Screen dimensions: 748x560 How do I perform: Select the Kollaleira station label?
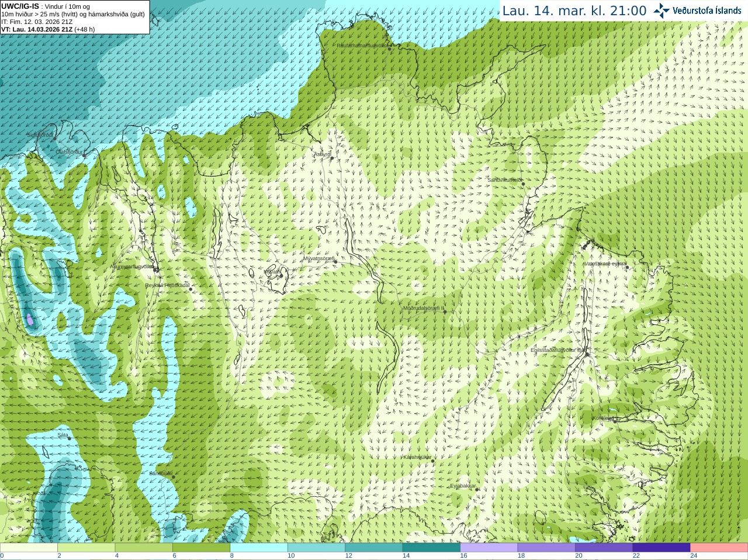[x=603, y=418]
